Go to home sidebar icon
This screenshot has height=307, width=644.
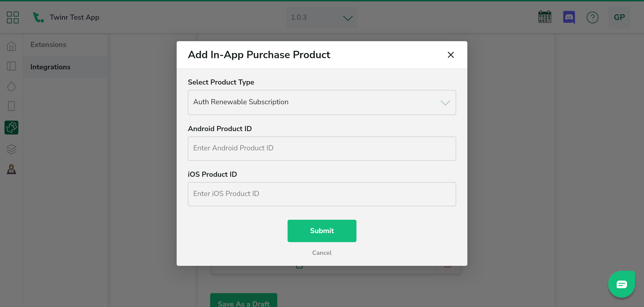pyautogui.click(x=11, y=46)
